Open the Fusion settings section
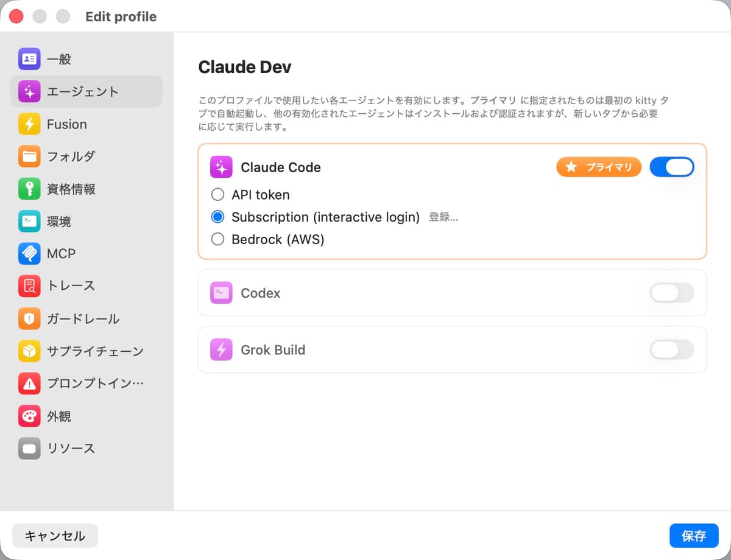 (x=87, y=124)
